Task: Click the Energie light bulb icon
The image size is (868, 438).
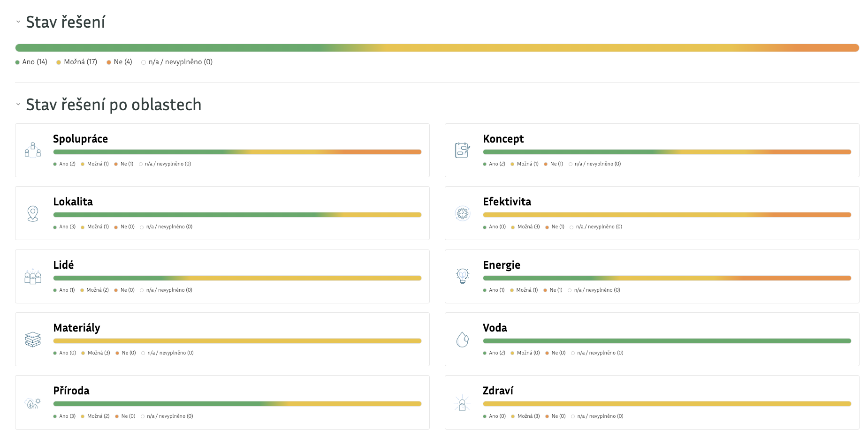Action: pyautogui.click(x=463, y=276)
